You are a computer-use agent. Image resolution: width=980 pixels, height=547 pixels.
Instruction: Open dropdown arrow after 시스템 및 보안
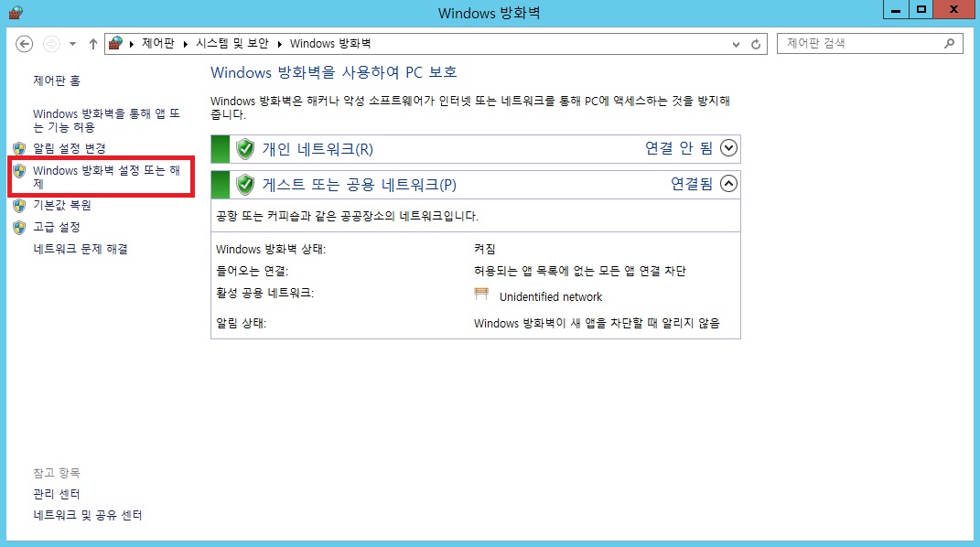[279, 44]
